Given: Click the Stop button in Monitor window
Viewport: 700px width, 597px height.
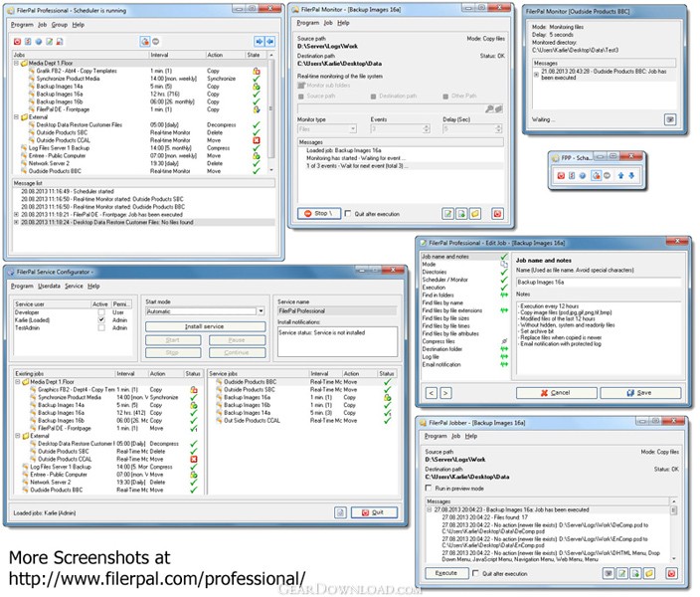Looking at the screenshot, I should [319, 214].
